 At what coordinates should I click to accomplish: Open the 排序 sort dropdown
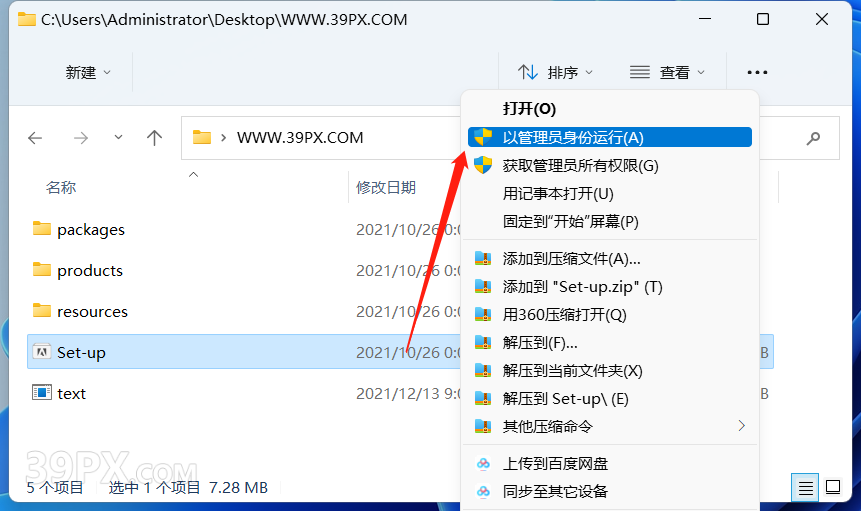pyautogui.click(x=555, y=72)
